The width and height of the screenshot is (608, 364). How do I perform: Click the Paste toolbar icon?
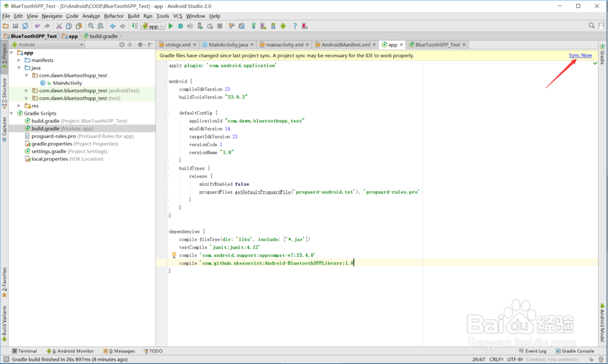pos(78,26)
